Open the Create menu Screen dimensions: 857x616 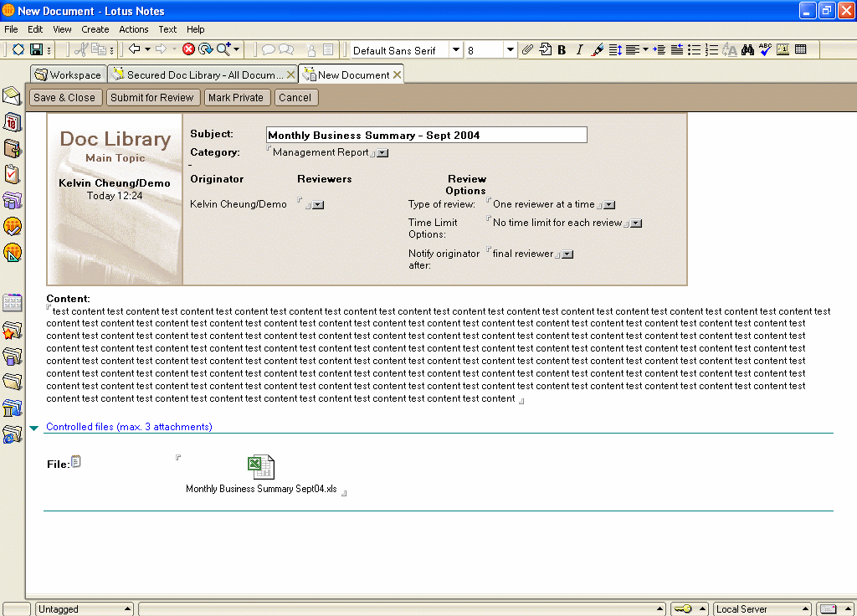click(95, 29)
